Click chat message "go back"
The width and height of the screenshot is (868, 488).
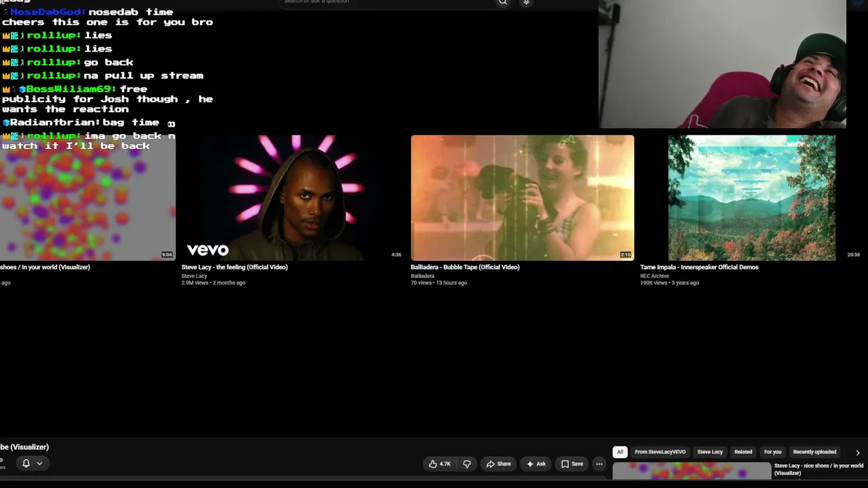[108, 62]
